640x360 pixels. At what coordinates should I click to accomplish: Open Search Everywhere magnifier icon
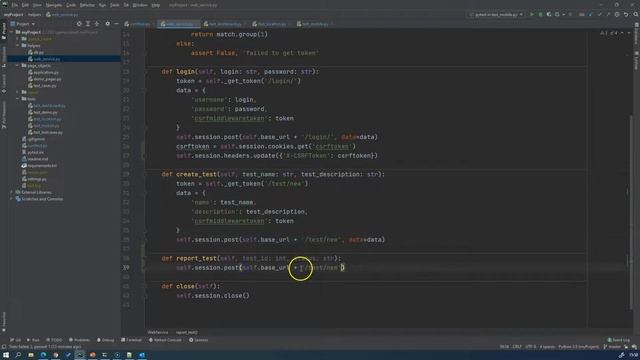636,14
